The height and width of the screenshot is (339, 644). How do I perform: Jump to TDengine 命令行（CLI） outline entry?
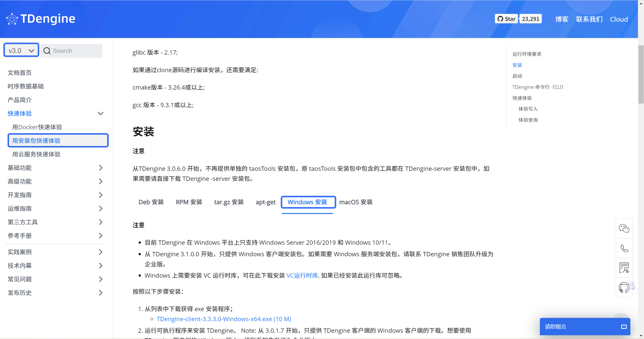(x=538, y=87)
